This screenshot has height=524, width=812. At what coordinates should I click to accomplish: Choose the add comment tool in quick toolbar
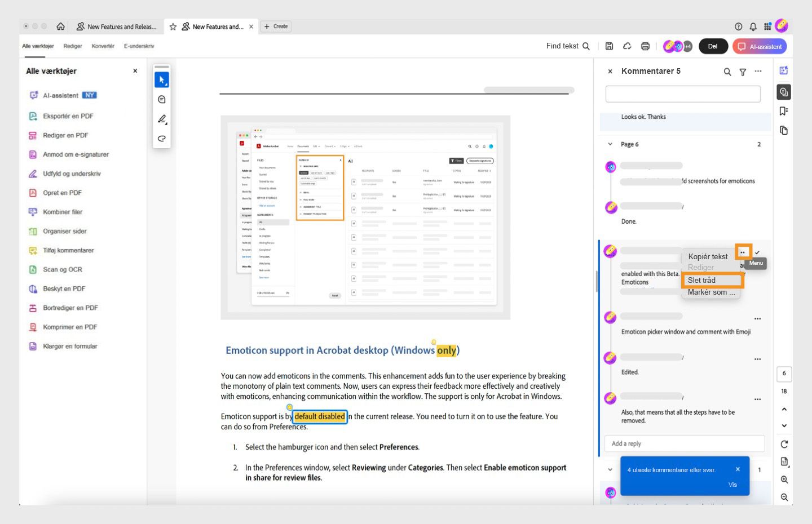[162, 100]
